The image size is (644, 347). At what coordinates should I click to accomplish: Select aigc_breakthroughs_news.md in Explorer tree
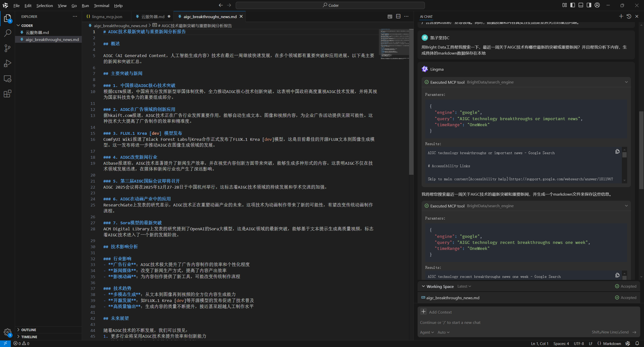(x=48, y=40)
